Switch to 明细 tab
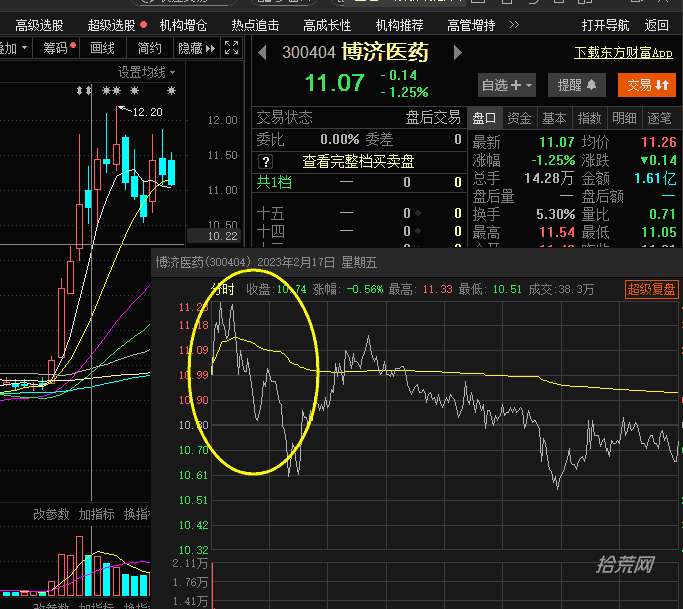The width and height of the screenshot is (683, 609). [x=624, y=118]
